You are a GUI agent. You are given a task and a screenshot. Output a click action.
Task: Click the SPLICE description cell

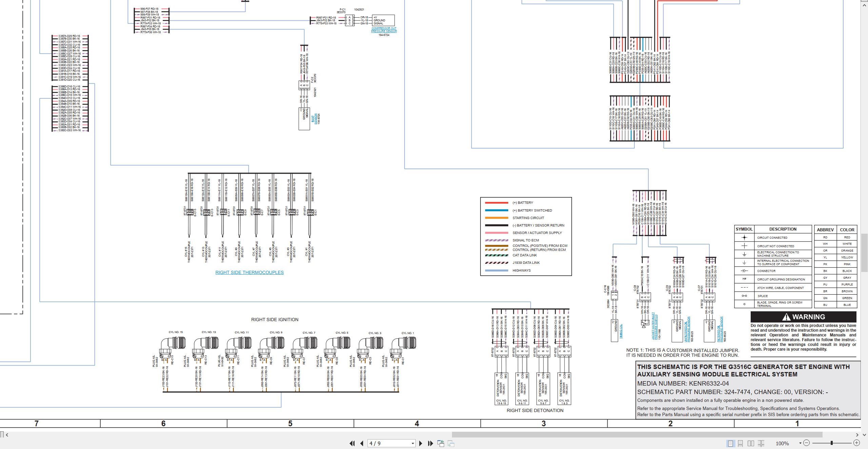(x=783, y=296)
